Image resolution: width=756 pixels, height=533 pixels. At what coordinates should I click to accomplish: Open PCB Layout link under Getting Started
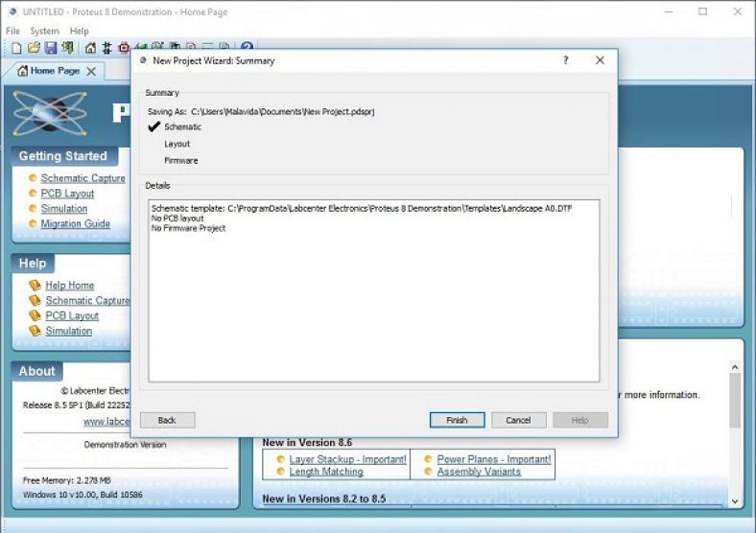[x=67, y=194]
